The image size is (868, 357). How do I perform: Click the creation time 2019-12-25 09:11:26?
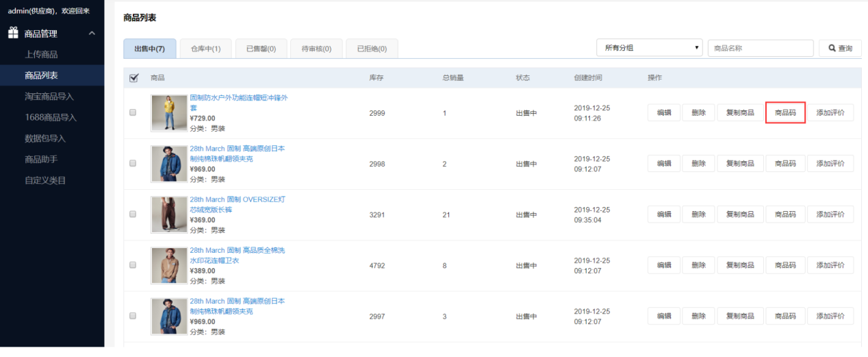(592, 113)
